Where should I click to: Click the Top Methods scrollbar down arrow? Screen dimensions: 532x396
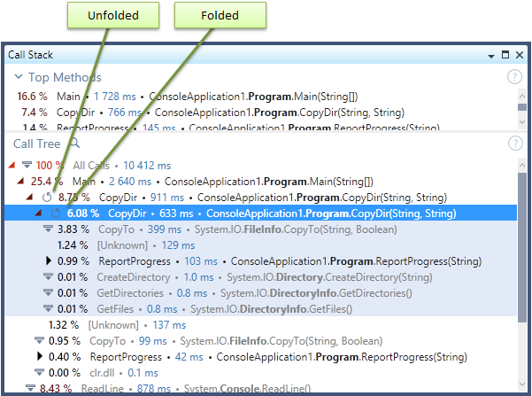tap(522, 121)
